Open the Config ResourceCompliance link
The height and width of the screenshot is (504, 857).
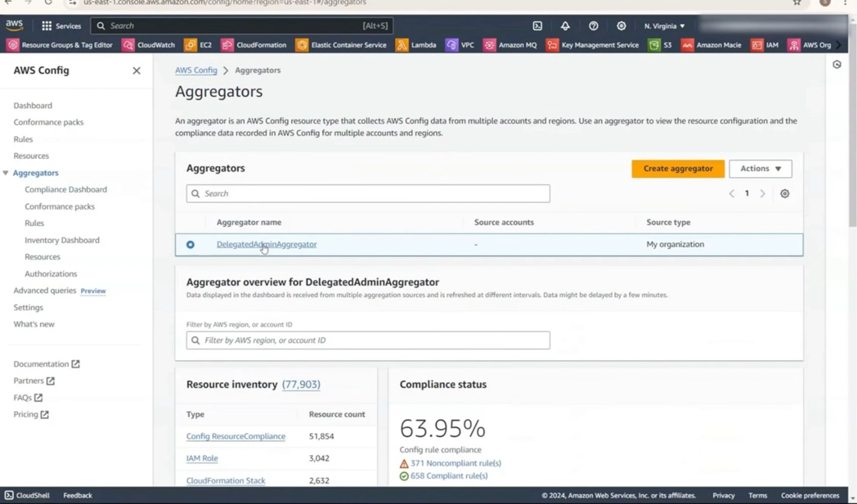[235, 436]
